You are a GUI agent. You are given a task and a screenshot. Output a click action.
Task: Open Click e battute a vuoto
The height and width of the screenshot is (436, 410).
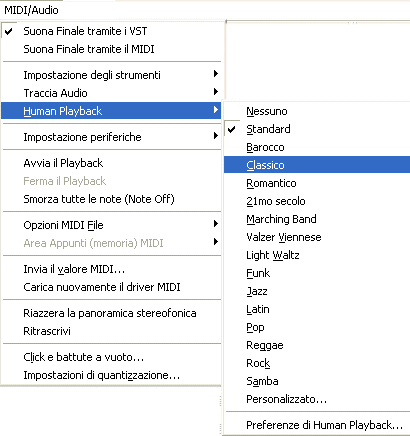[111, 357]
